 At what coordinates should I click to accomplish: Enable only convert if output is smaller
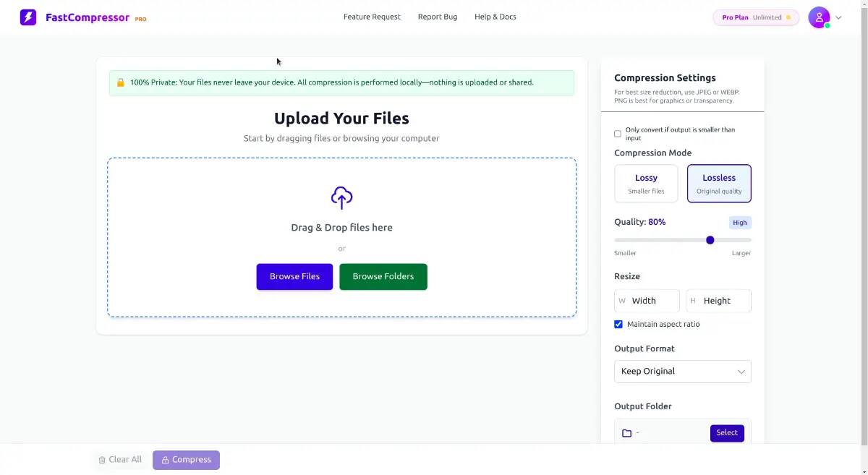(x=618, y=134)
